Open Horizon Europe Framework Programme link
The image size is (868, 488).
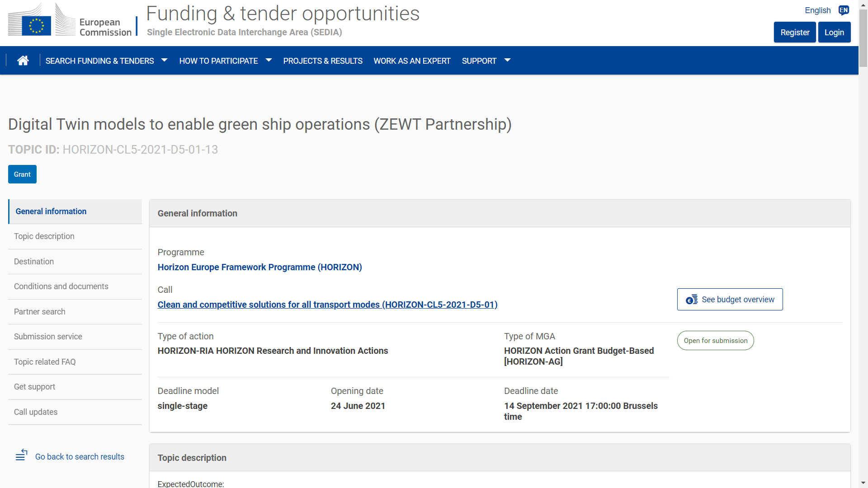coord(259,267)
